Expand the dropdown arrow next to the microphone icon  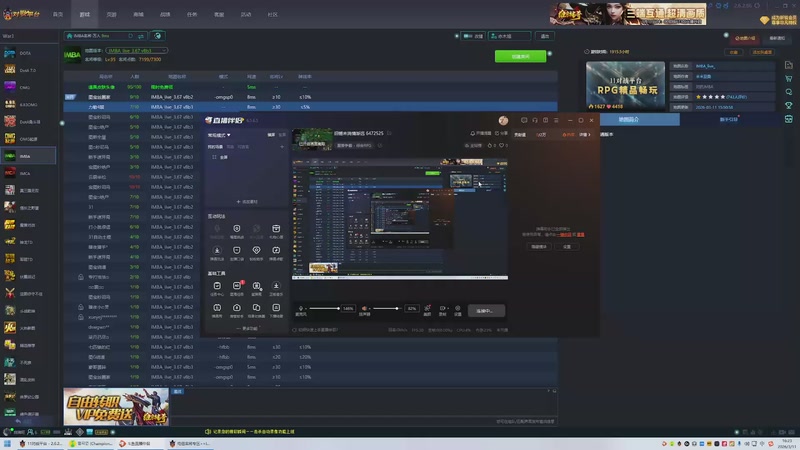[x=306, y=309]
